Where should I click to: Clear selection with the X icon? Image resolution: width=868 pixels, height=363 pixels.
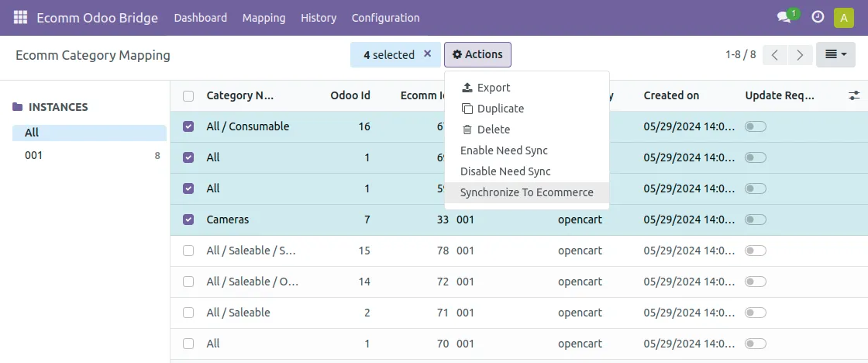coord(427,54)
